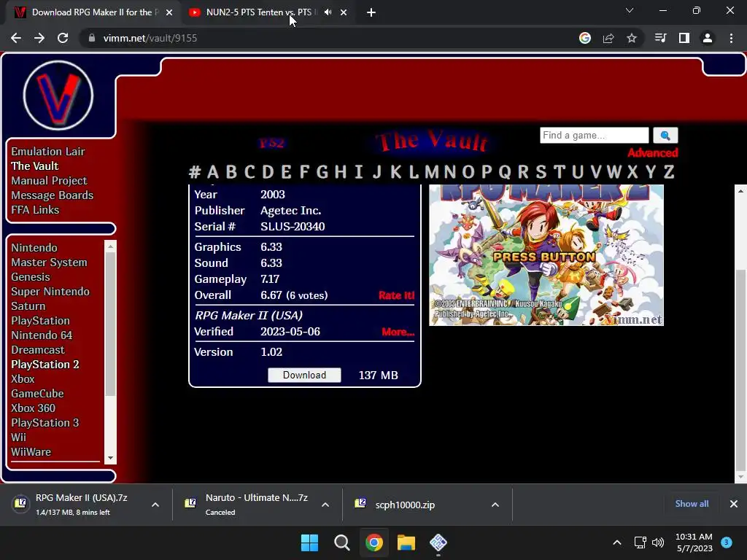Open the tab search chevron
Screen dimensions: 747x560
point(630,10)
